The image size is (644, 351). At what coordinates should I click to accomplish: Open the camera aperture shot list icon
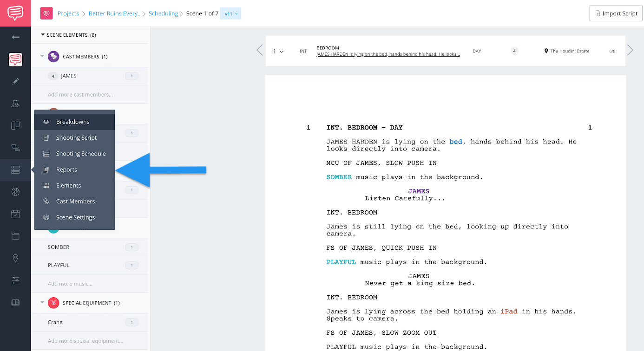[15, 192]
